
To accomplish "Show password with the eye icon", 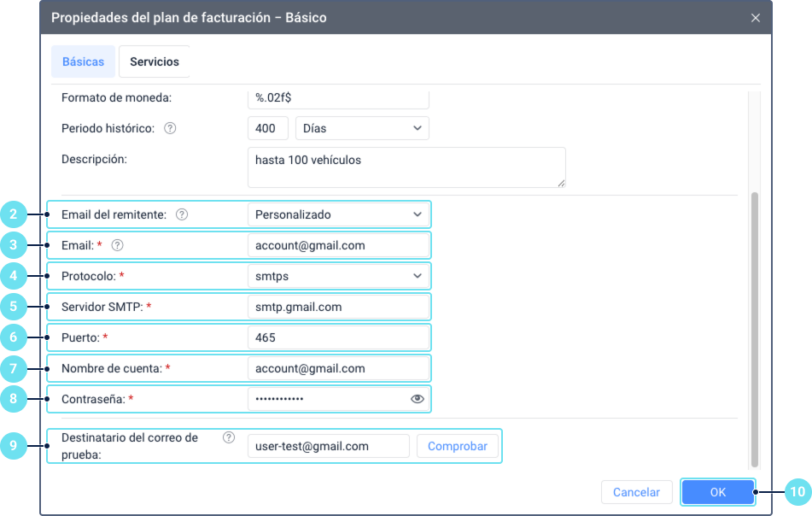I will pyautogui.click(x=418, y=399).
